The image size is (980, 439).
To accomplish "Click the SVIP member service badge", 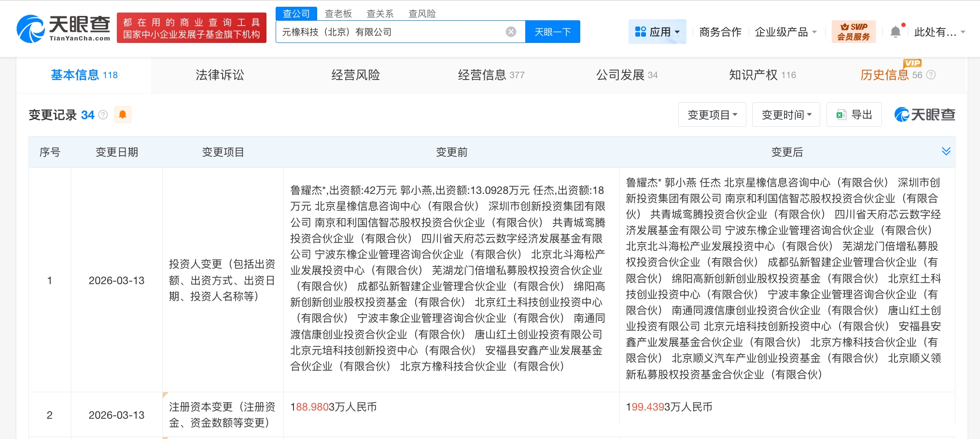I will click(x=853, y=32).
